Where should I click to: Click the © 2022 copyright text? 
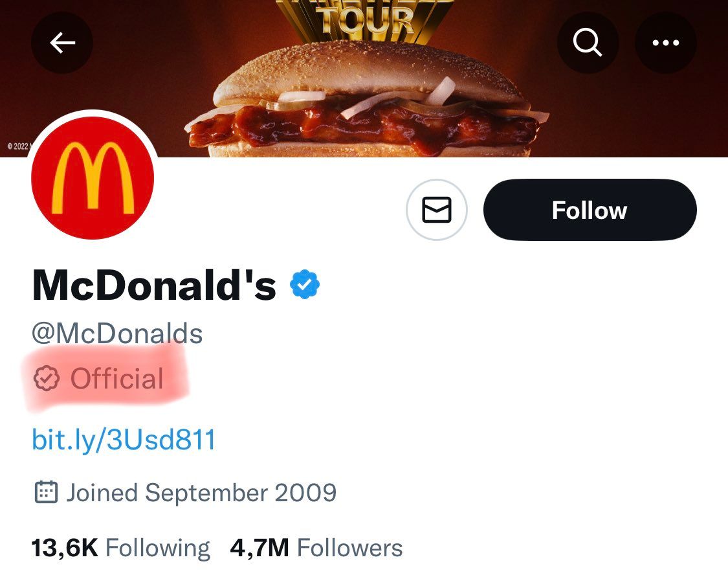click(x=18, y=146)
